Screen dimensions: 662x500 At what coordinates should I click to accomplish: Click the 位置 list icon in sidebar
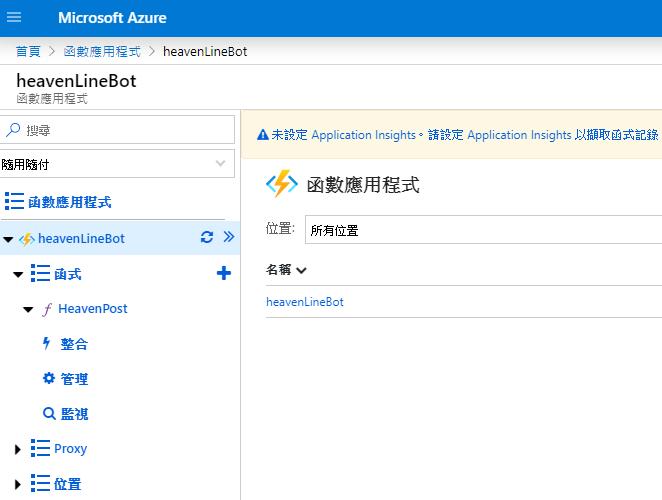[40, 483]
